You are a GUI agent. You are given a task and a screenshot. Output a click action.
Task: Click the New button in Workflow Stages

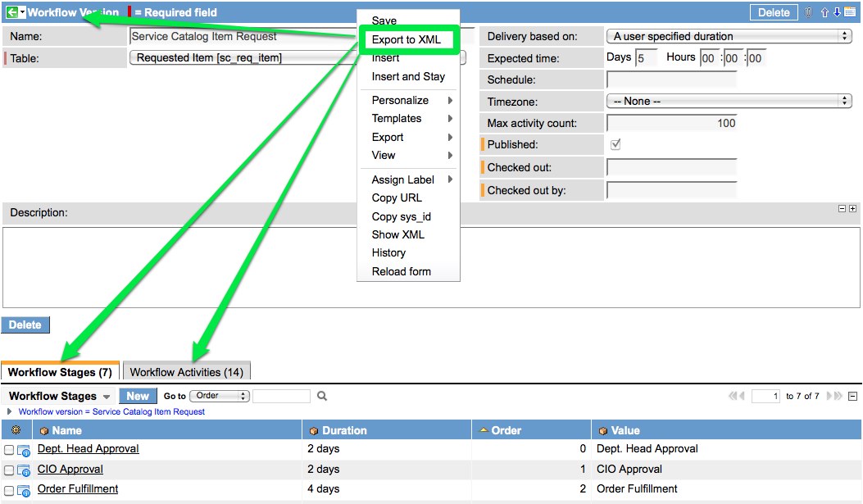click(138, 396)
